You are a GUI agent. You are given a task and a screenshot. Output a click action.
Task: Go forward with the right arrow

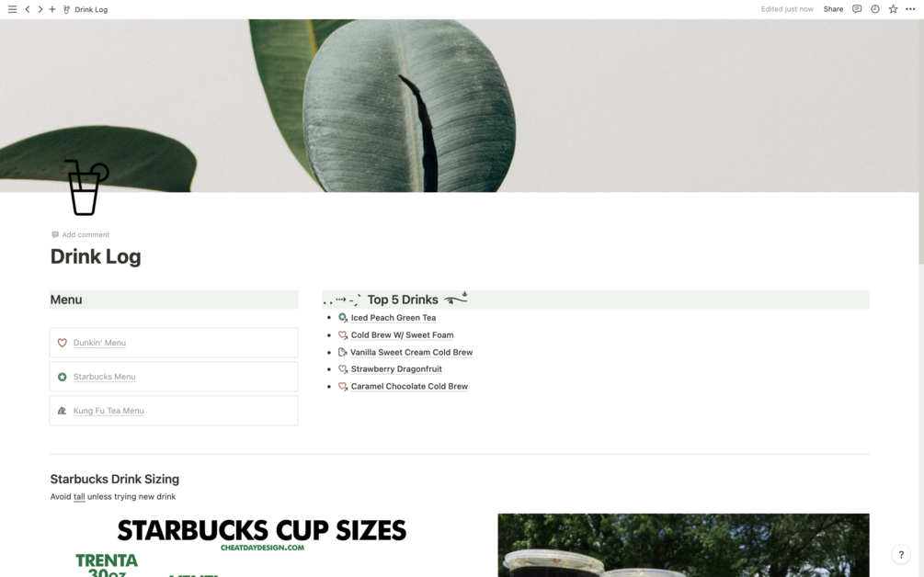(x=40, y=9)
